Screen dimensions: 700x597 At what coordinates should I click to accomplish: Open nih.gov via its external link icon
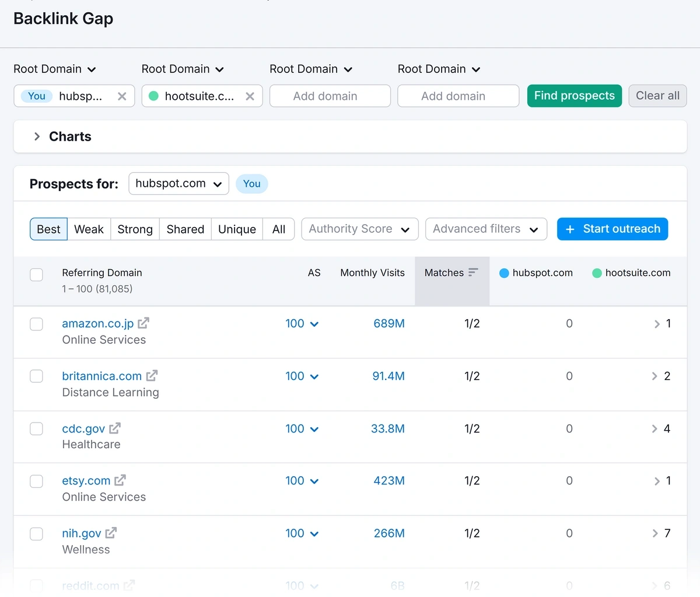(111, 532)
